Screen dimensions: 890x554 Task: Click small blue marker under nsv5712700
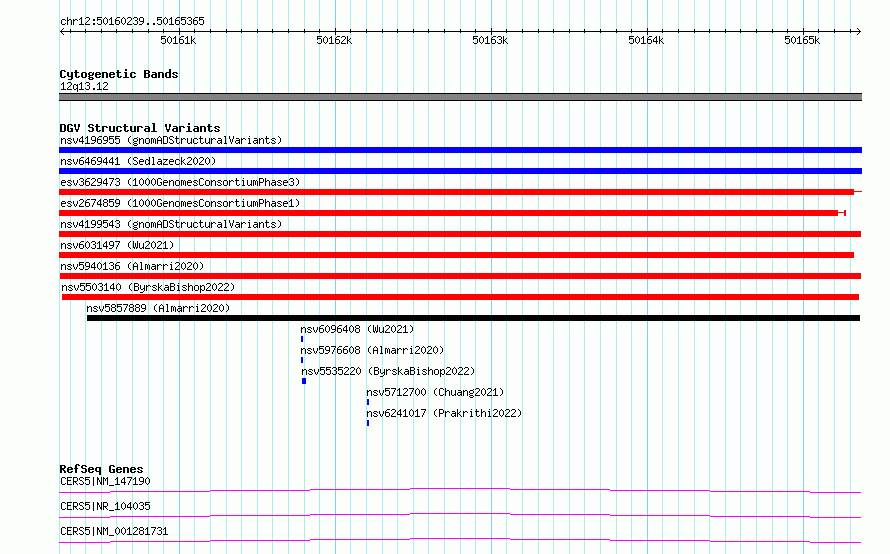click(368, 402)
